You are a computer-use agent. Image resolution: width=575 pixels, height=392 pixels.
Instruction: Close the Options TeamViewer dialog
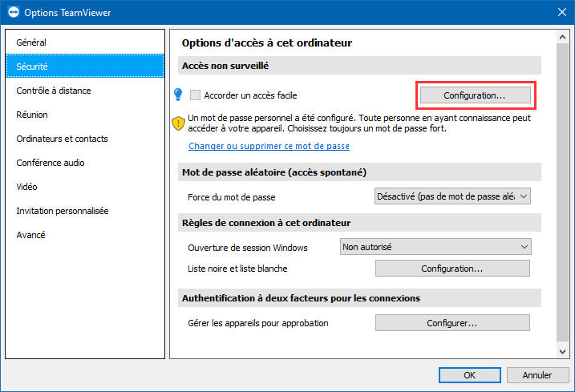(x=562, y=12)
